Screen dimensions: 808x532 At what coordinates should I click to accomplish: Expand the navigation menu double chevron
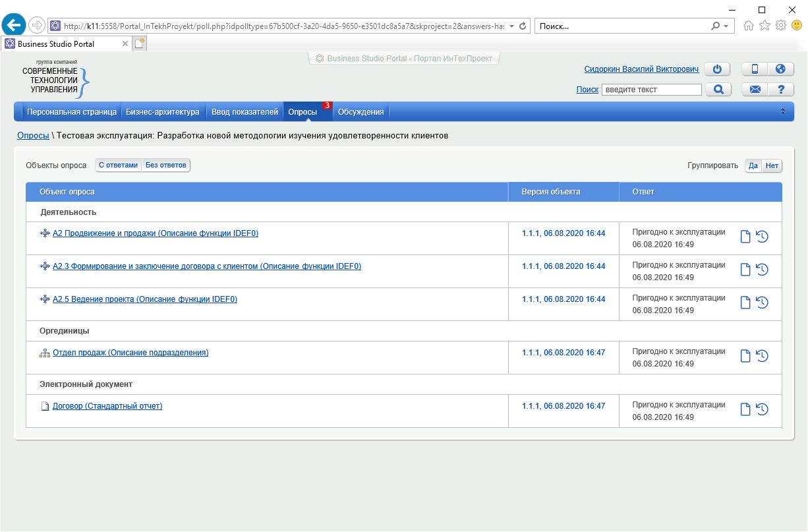[x=783, y=112]
